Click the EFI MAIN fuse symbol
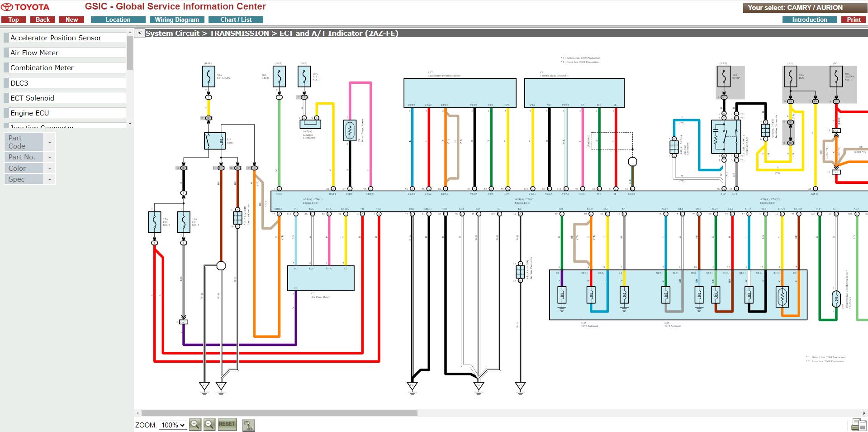This screenshot has height=432, width=868. pyautogui.click(x=209, y=77)
